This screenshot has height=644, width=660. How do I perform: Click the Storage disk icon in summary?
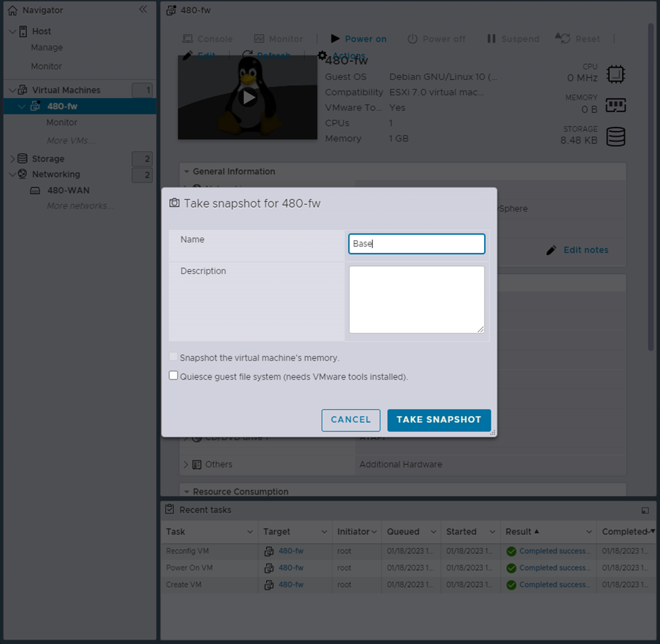pyautogui.click(x=616, y=137)
